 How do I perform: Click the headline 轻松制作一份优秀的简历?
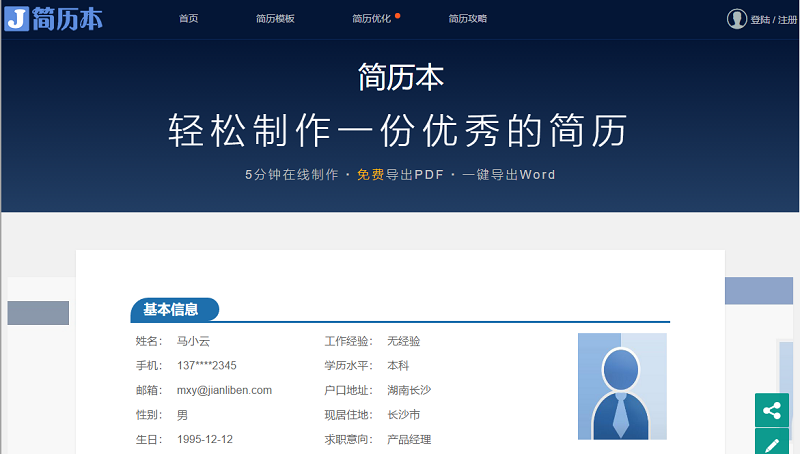[x=399, y=131]
